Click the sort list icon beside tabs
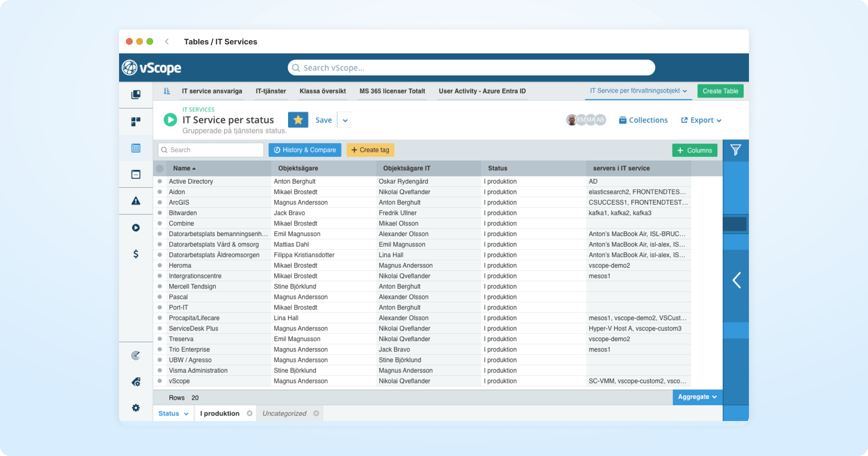Viewport: 868px width, 456px height. pos(167,91)
